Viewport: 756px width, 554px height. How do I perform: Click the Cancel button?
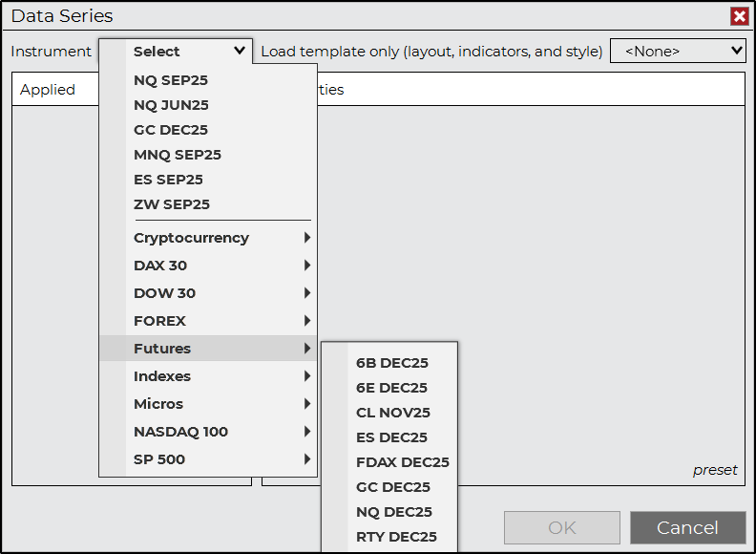pyautogui.click(x=687, y=527)
